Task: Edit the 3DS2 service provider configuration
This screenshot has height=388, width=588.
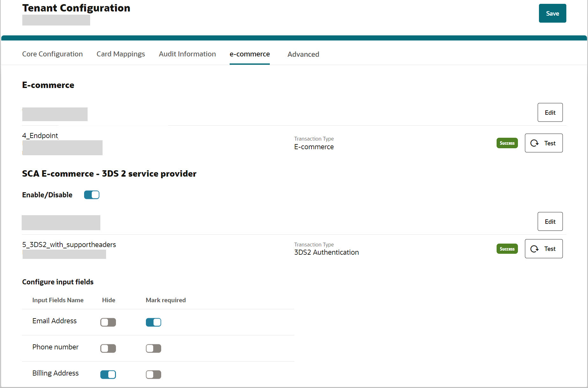Action: click(550, 221)
